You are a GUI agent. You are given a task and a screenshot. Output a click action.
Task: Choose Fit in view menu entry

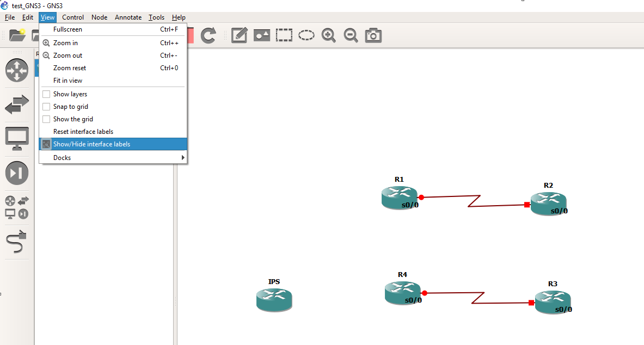coord(113,81)
